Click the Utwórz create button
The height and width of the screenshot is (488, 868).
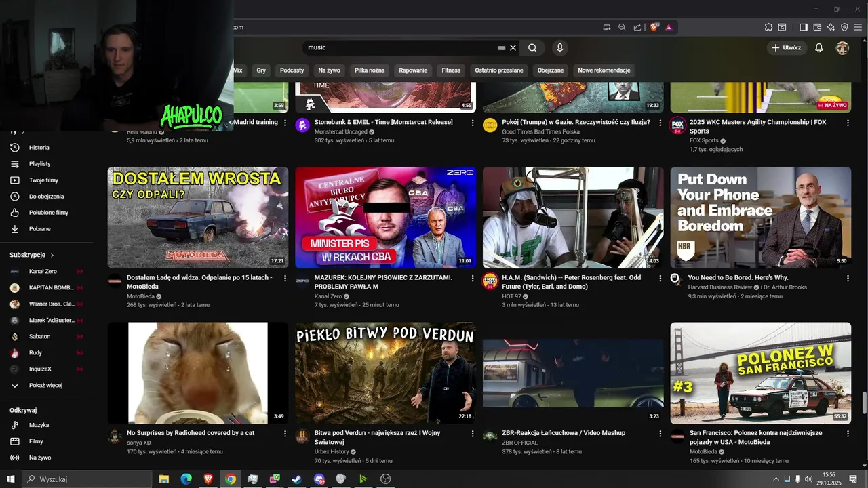pos(787,48)
